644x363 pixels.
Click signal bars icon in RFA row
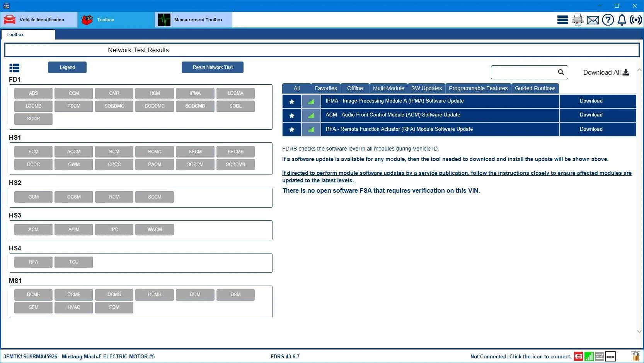pos(311,129)
